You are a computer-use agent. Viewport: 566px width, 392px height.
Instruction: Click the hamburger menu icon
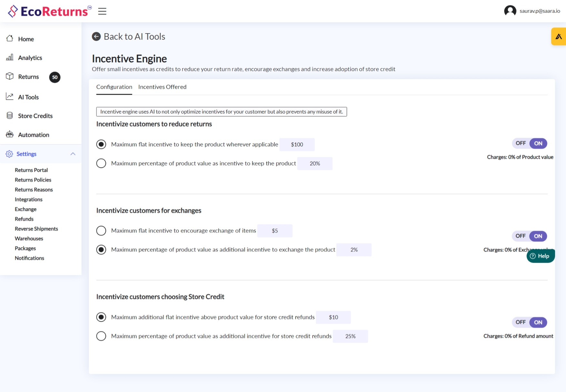pyautogui.click(x=102, y=11)
